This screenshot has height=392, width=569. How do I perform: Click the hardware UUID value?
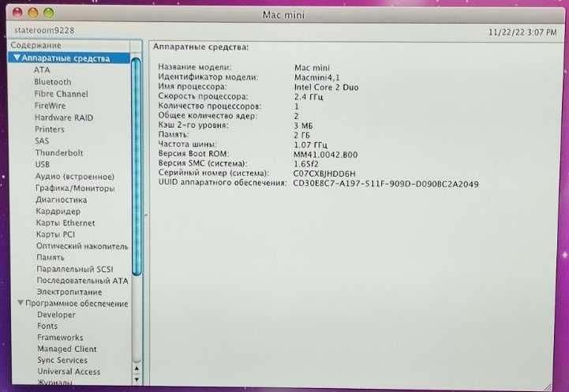[x=386, y=184]
